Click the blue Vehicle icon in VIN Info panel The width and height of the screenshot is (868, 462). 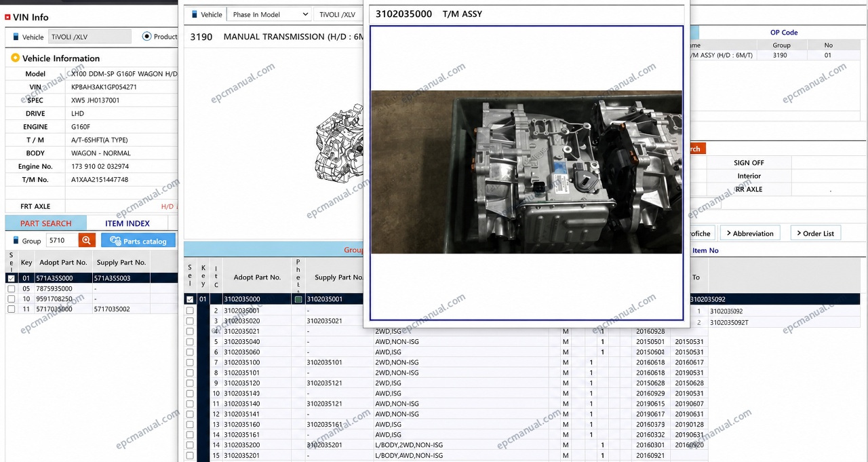16,37
